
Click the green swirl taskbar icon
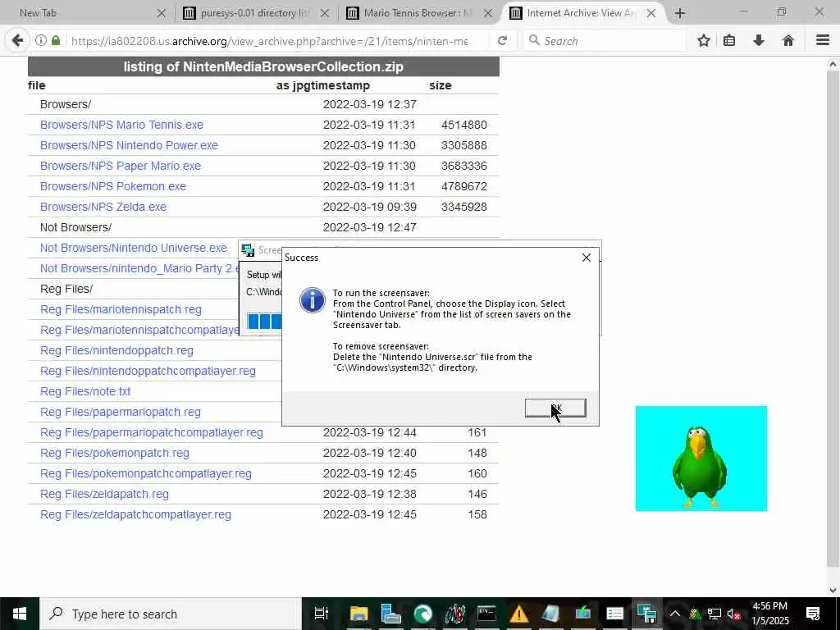pyautogui.click(x=422, y=614)
